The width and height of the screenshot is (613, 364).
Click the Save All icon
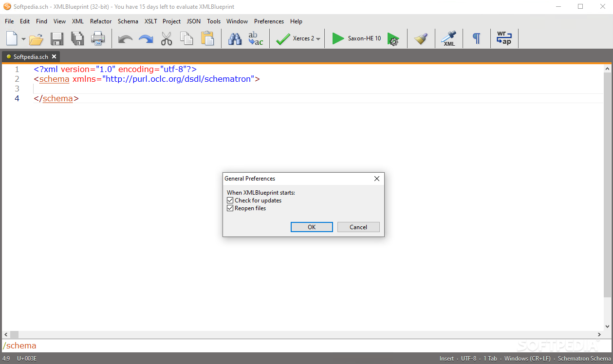(77, 39)
